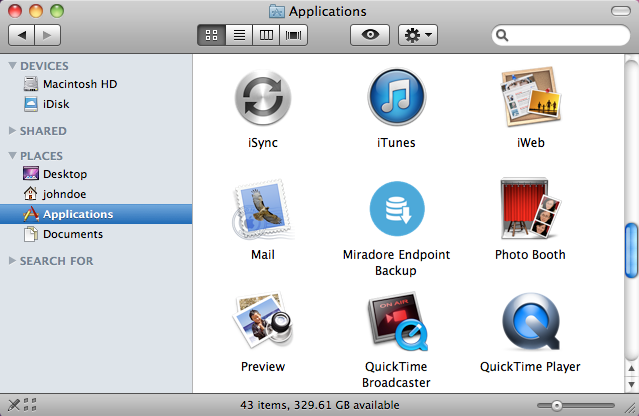The height and width of the screenshot is (416, 639).
Task: Click the status text '43 items, 329.61 GB available'
Action: [x=320, y=405]
